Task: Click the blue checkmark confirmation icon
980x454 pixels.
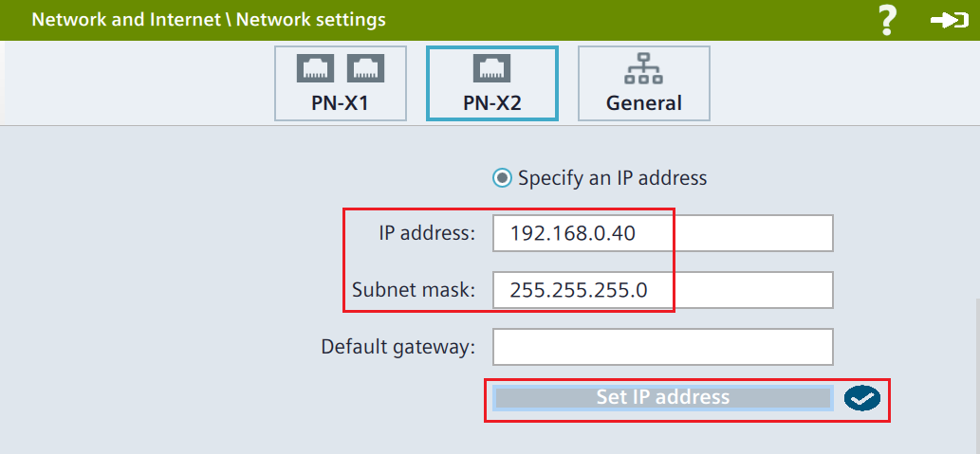Action: coord(861,399)
